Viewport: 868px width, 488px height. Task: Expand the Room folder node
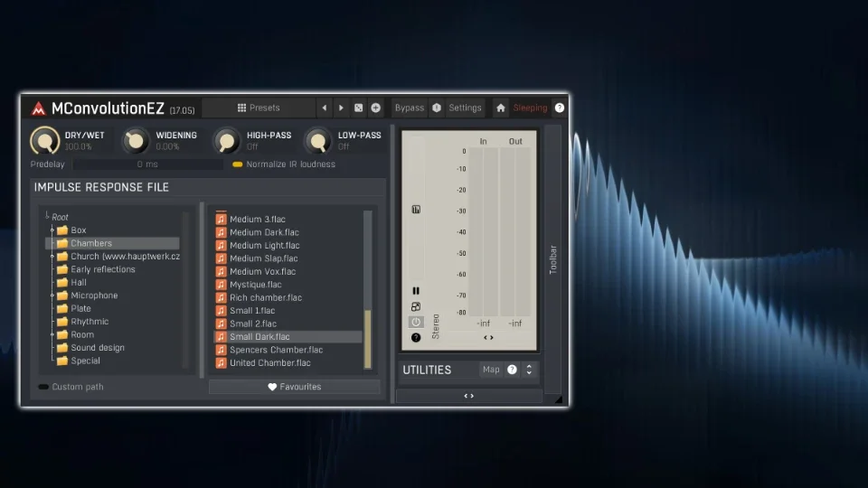coord(52,334)
